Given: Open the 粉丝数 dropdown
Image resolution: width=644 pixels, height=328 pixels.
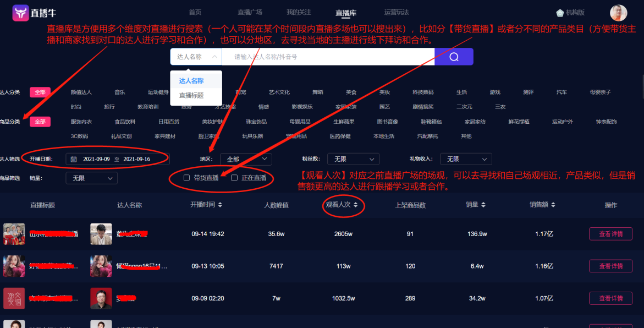Looking at the screenshot, I should (353, 159).
